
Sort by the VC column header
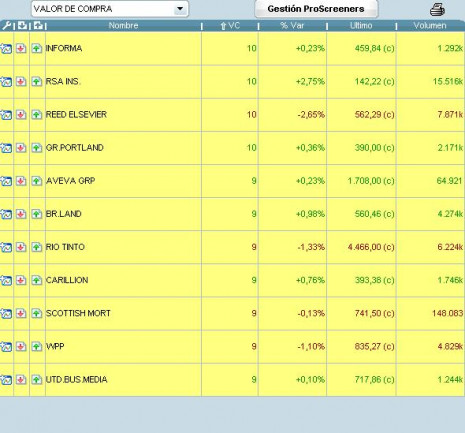click(x=230, y=26)
